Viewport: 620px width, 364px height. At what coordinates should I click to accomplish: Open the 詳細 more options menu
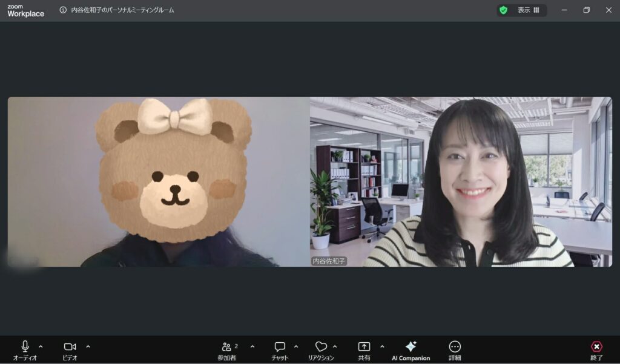click(x=455, y=347)
